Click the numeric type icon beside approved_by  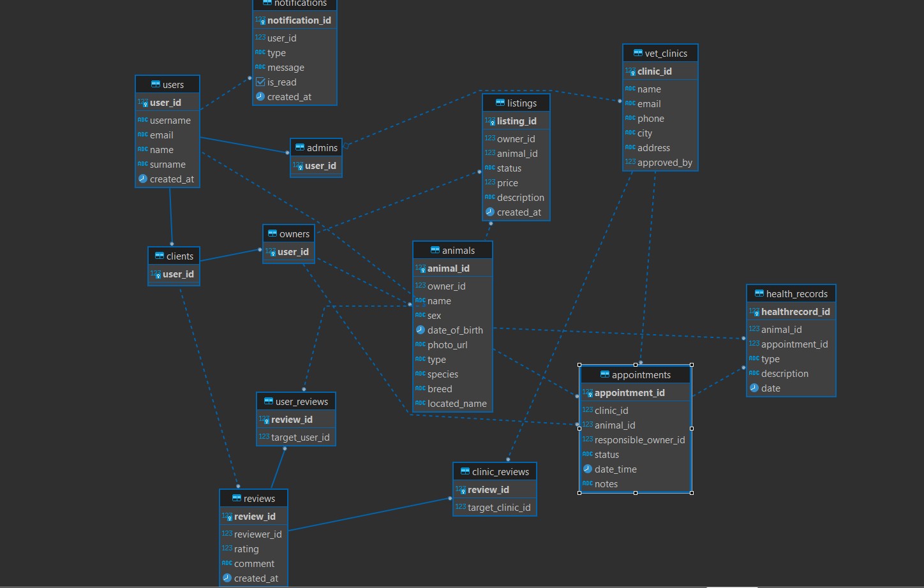click(630, 162)
